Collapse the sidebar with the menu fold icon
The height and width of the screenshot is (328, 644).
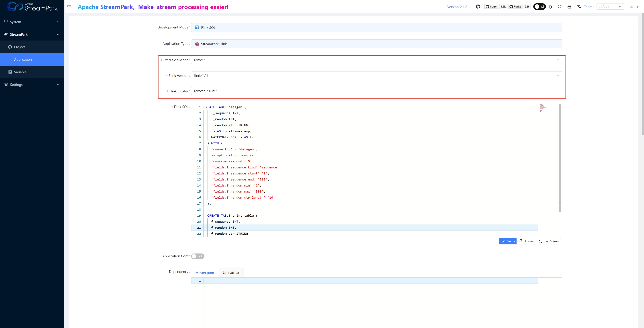pyautogui.click(x=69, y=7)
